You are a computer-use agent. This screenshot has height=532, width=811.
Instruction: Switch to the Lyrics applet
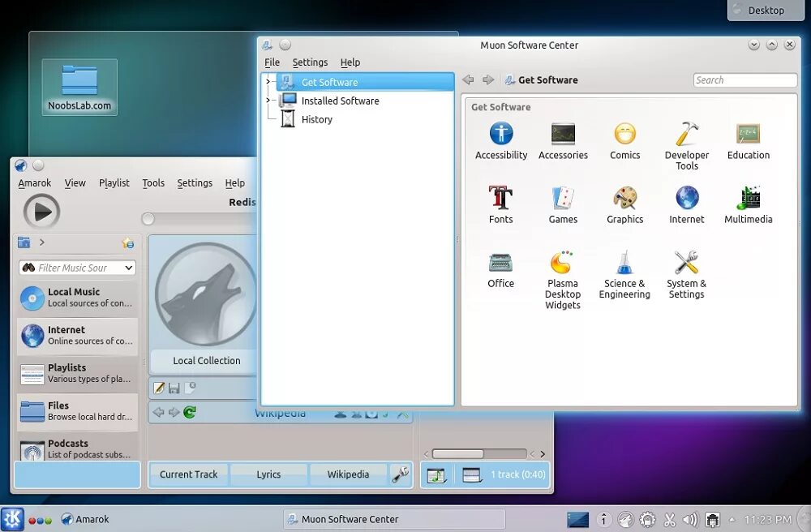[x=268, y=474]
